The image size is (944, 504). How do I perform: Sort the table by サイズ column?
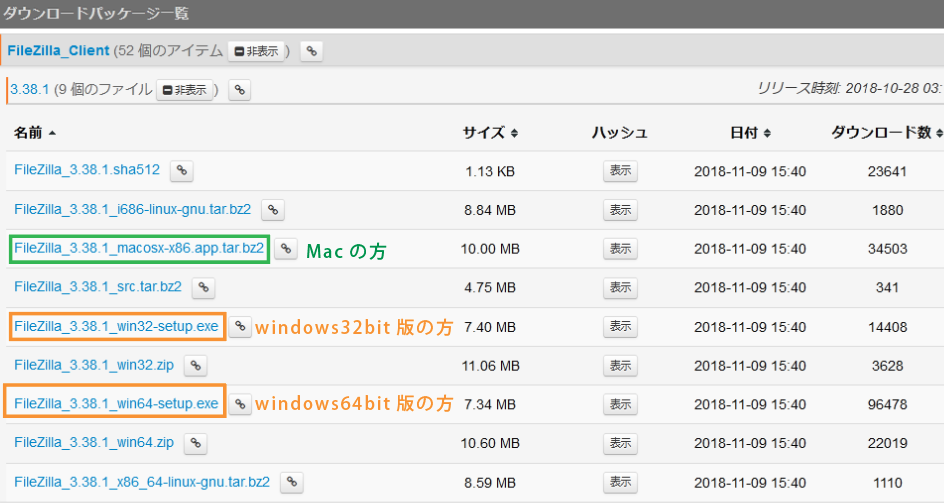click(490, 132)
